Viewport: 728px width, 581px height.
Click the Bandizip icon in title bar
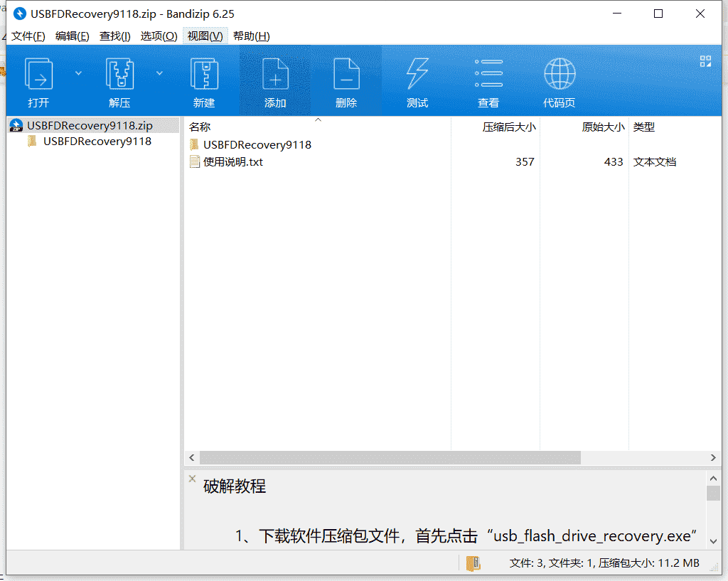(19, 14)
